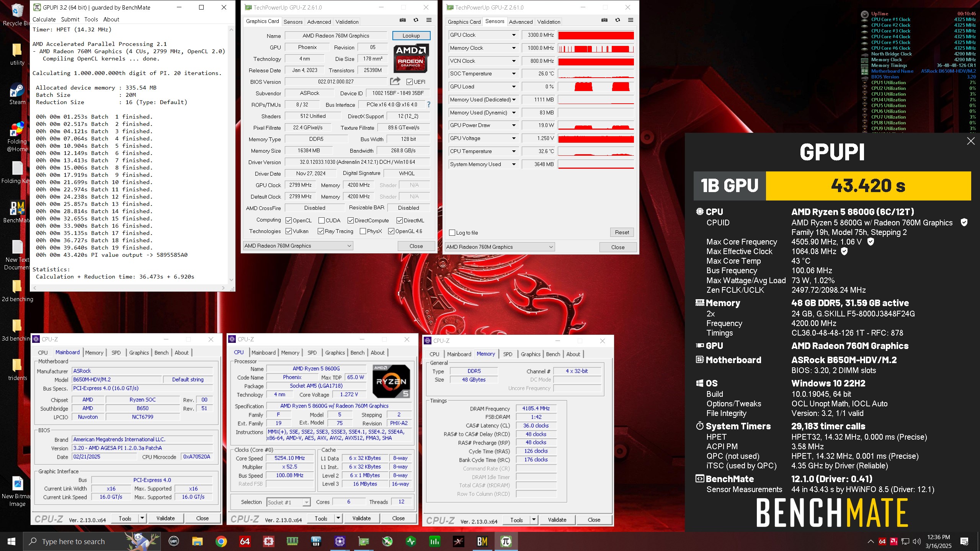The height and width of the screenshot is (551, 980).
Task: Refresh the GPU-Z Graphics Card window
Action: 416,20
